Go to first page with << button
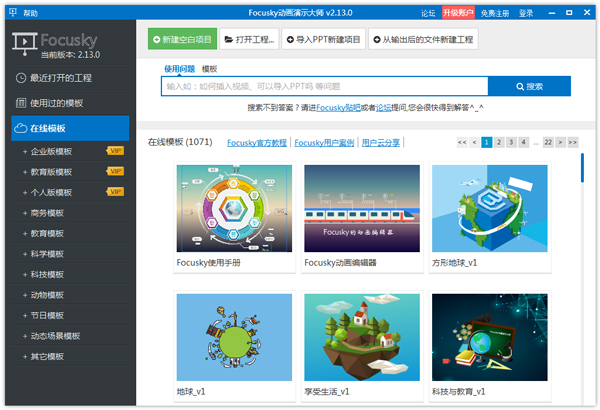Viewport: 600px width, 410px height. pos(462,142)
